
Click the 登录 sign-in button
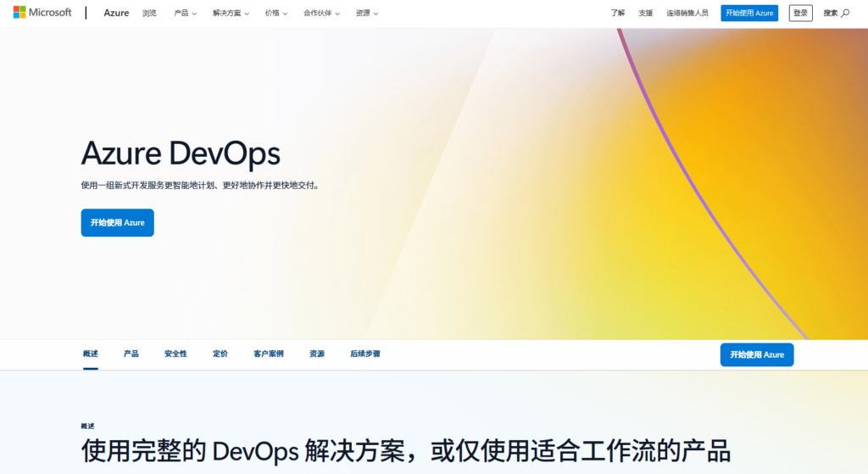[800, 13]
